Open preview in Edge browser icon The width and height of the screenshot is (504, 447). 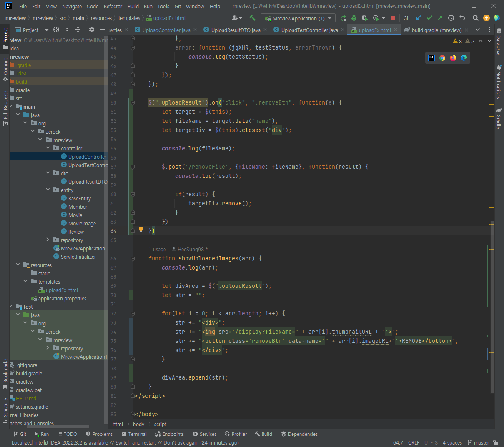point(464,58)
